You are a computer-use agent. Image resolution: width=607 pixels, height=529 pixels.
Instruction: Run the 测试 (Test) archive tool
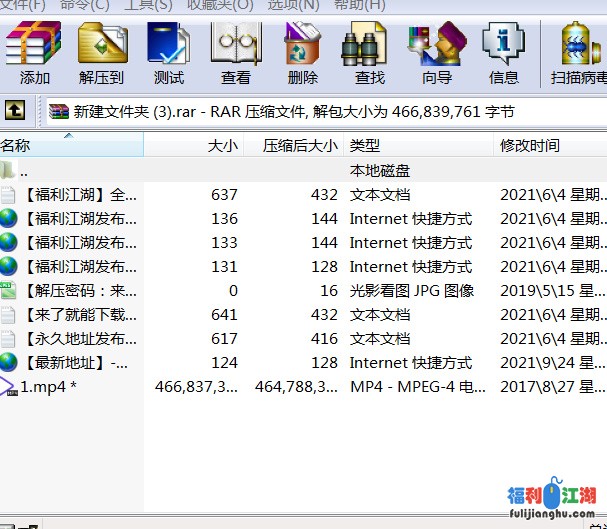click(169, 54)
